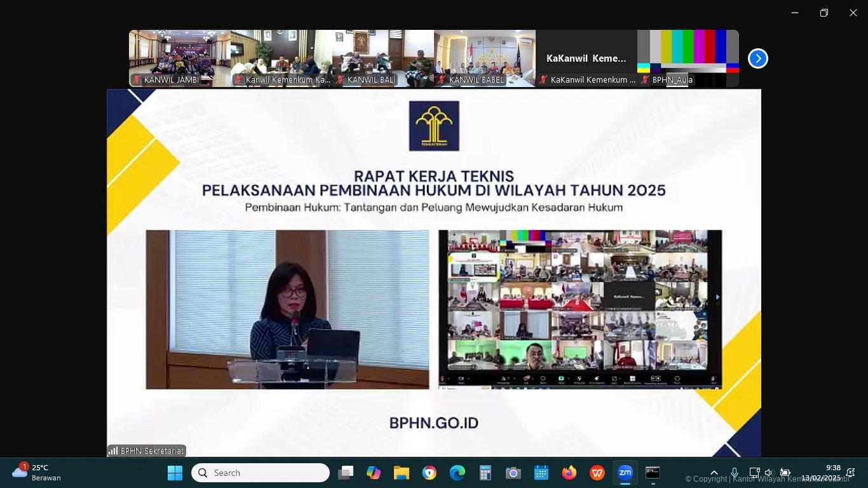The height and width of the screenshot is (488, 868).
Task: Open the Camera app in the taskbar
Action: coord(513,473)
